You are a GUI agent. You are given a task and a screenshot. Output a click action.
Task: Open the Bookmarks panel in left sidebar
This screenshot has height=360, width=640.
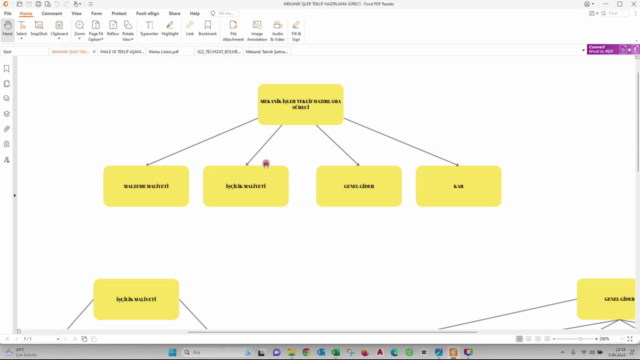tap(7, 69)
